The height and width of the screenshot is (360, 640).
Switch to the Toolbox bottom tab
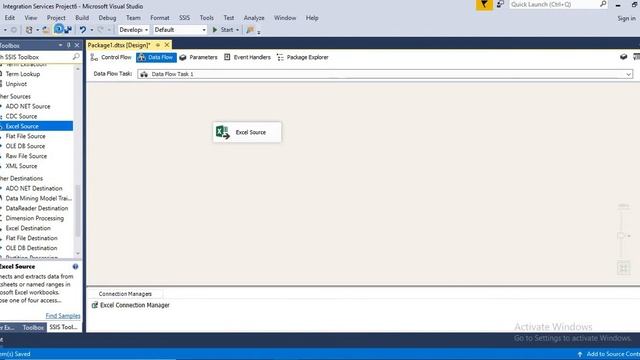(33, 327)
